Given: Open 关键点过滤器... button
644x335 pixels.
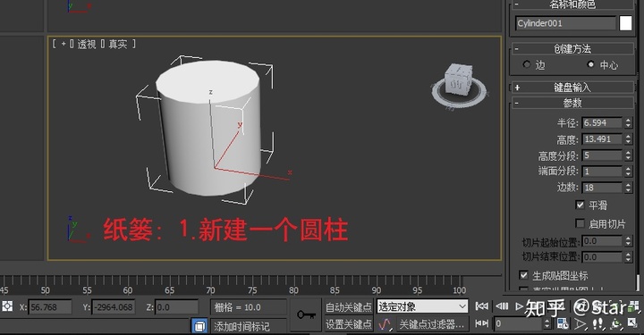Looking at the screenshot, I should [432, 324].
